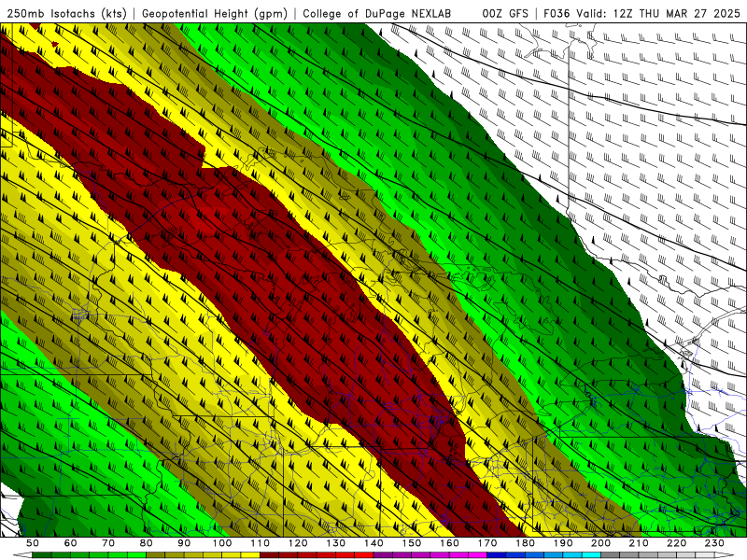747x560 pixels.
Task: Pick the brightest magenta swatch in the color bar
Action: click(477, 554)
